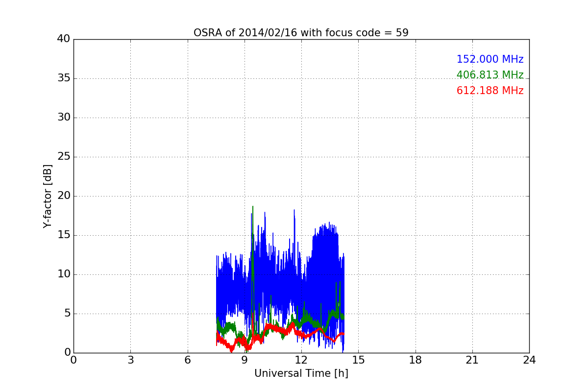Click the x-axis tick label 12

point(301,360)
